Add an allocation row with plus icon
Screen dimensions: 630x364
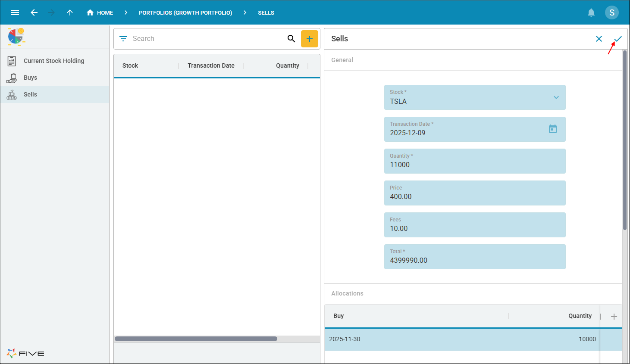pos(614,317)
